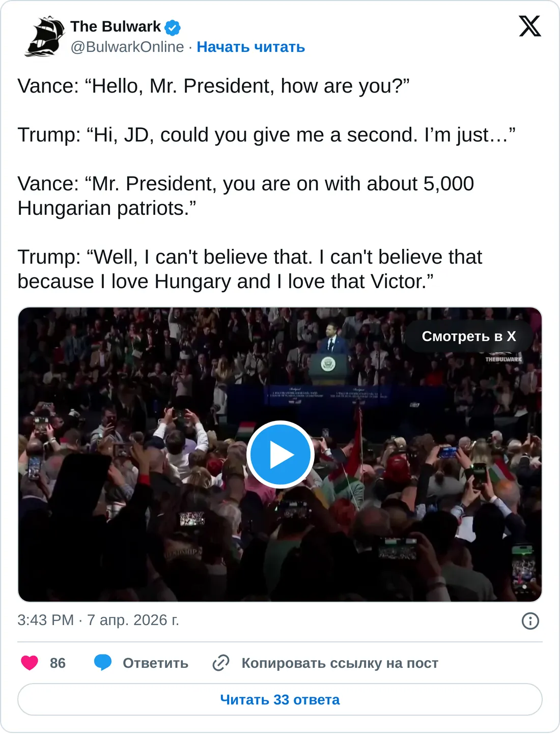Image resolution: width=560 pixels, height=734 pixels.
Task: Play the embedded video
Action: click(x=280, y=455)
